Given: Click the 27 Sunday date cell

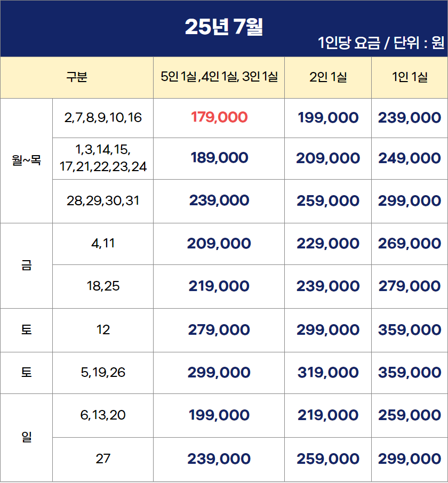Looking at the screenshot, I should (103, 459).
